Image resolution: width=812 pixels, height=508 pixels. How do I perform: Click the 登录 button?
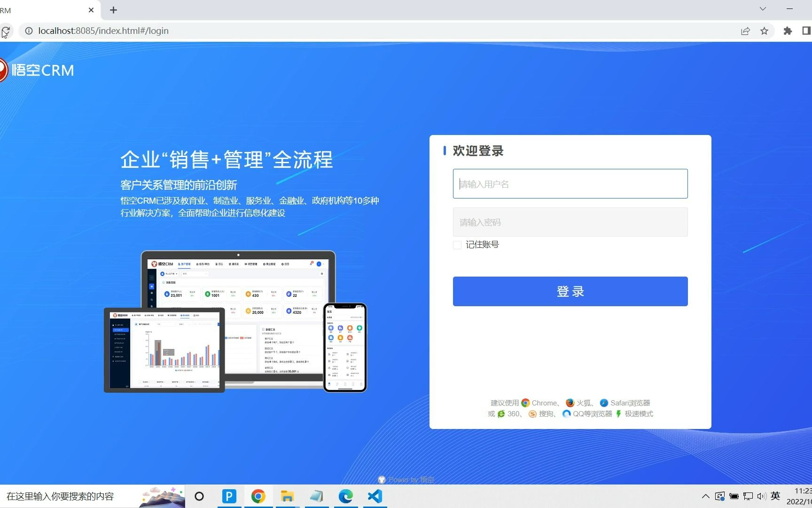point(570,291)
